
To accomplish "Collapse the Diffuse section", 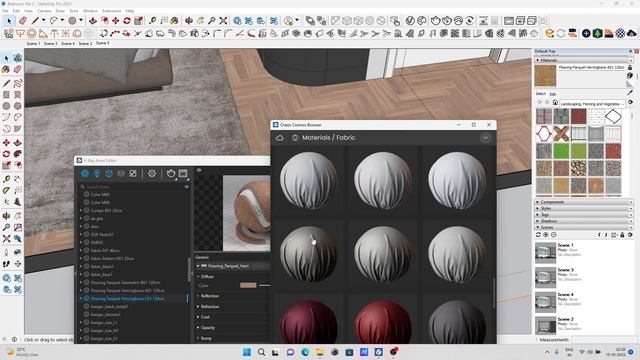I will 207,276.
